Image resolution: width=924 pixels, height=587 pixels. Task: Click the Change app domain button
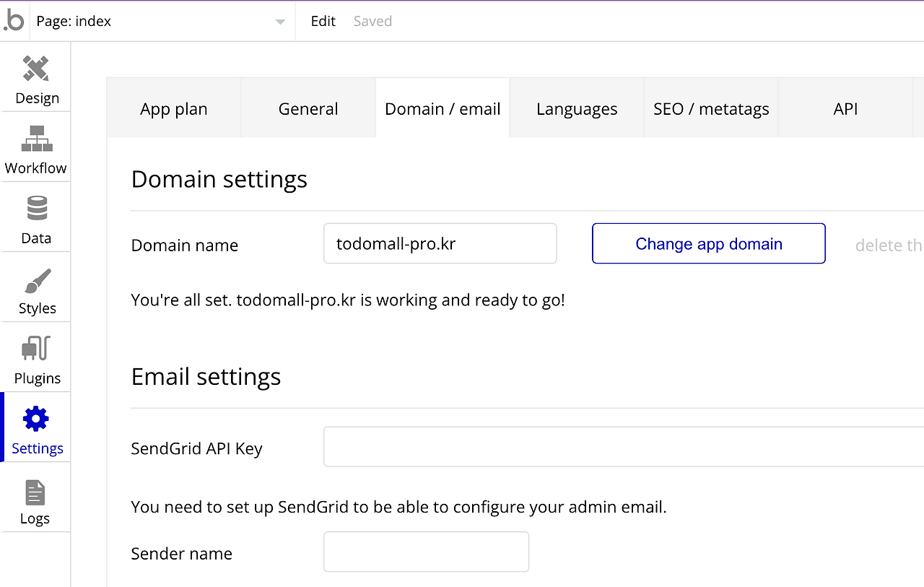708,244
